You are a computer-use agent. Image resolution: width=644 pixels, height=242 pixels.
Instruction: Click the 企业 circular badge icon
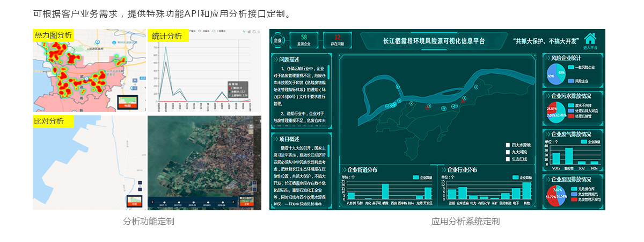tap(277, 40)
